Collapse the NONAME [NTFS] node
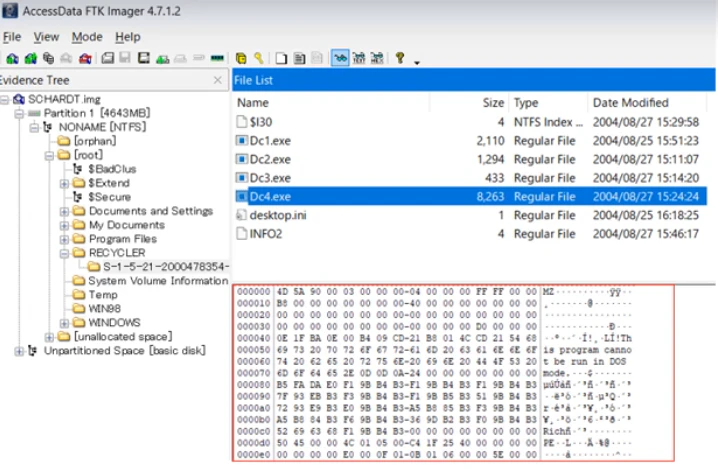This screenshot has width=718, height=469. coord(34,127)
